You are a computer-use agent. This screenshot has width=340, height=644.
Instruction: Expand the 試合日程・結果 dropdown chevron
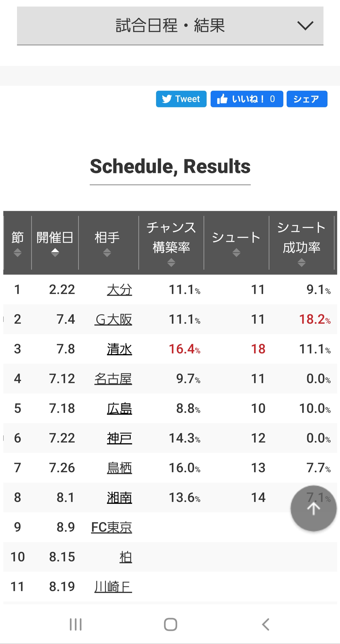click(305, 25)
